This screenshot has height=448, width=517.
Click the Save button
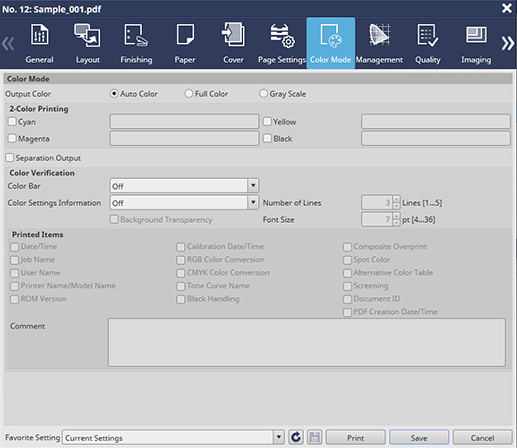coord(419,437)
